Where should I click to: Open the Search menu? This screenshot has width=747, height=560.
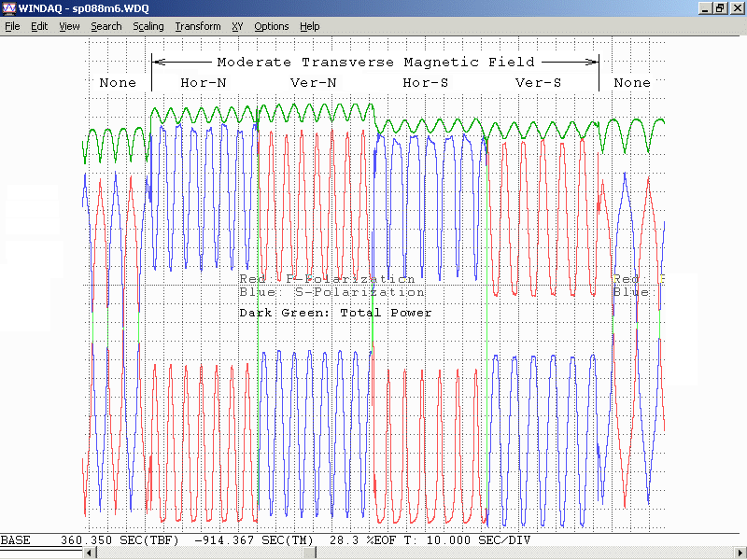[106, 26]
